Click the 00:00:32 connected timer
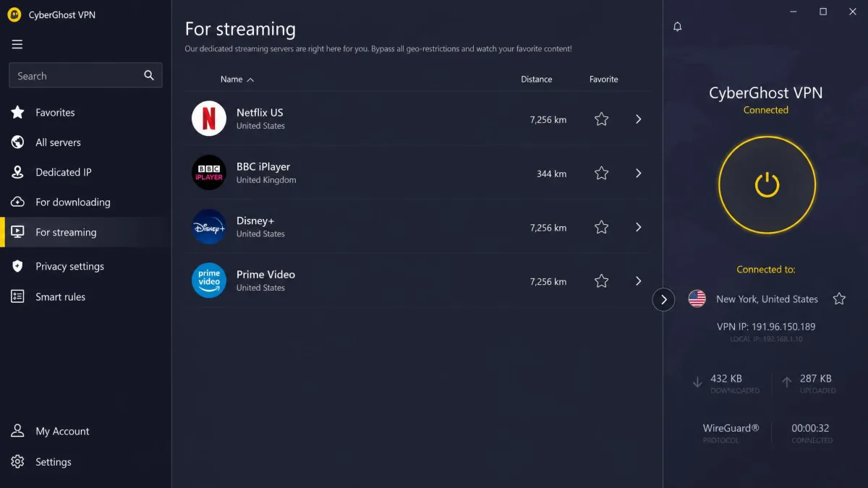Image resolution: width=868 pixels, height=488 pixels. [810, 428]
